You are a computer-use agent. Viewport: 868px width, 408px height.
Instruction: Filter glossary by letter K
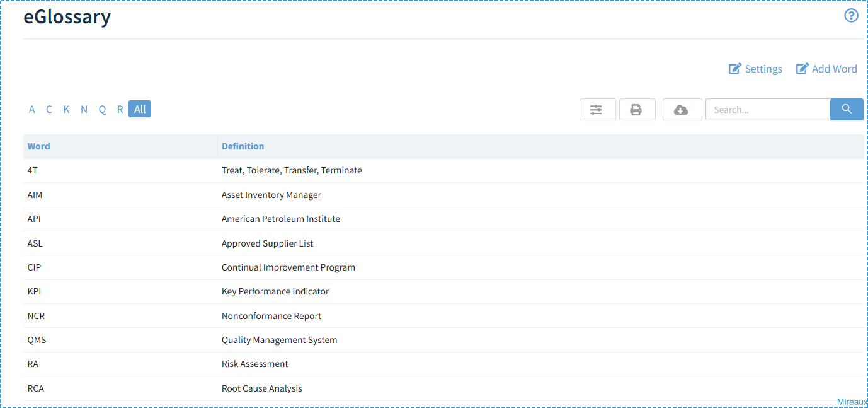(x=66, y=110)
